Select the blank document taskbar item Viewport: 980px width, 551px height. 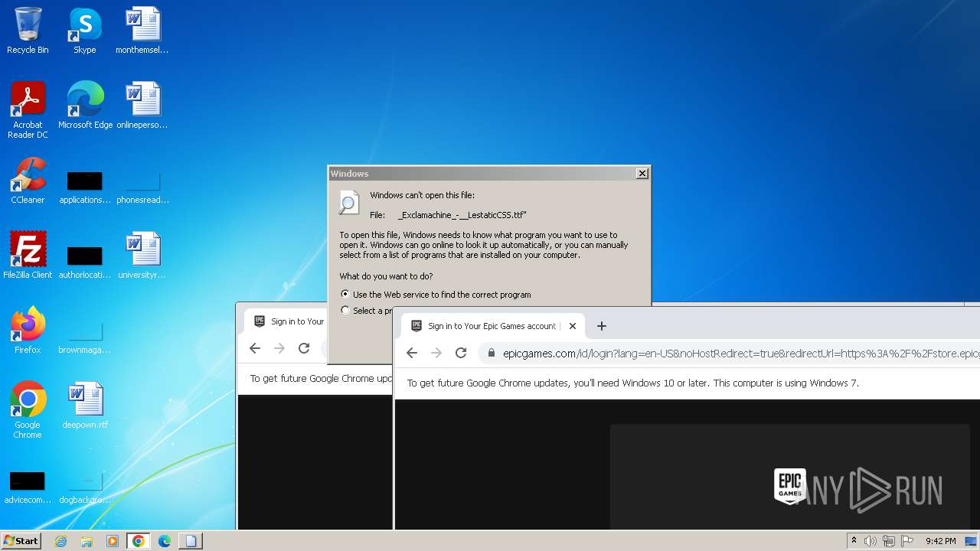(x=191, y=541)
